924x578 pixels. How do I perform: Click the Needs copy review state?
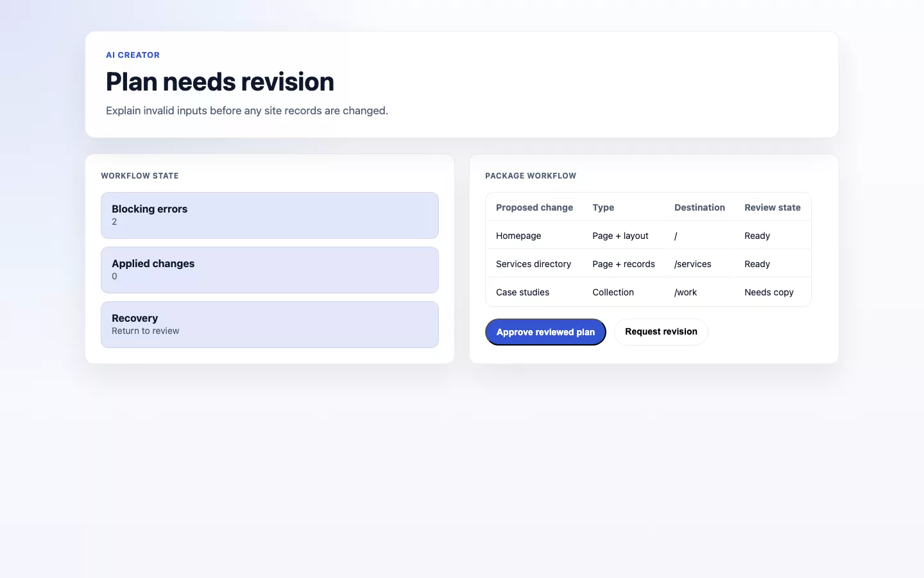(769, 292)
